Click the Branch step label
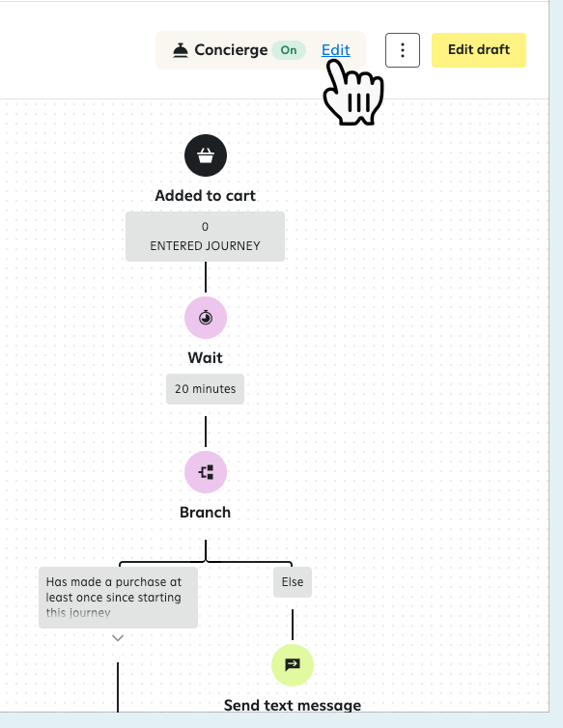The image size is (563, 728). (205, 512)
